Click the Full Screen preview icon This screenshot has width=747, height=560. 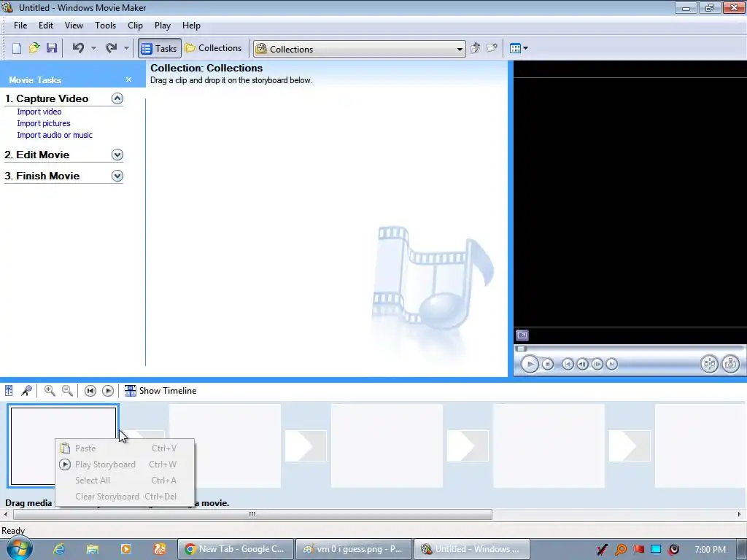(x=522, y=335)
